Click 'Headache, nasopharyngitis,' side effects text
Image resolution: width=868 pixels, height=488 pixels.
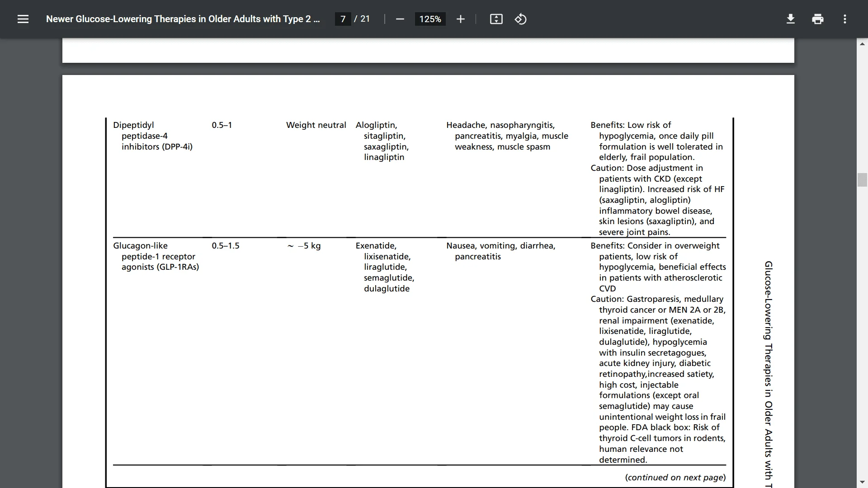click(x=500, y=125)
